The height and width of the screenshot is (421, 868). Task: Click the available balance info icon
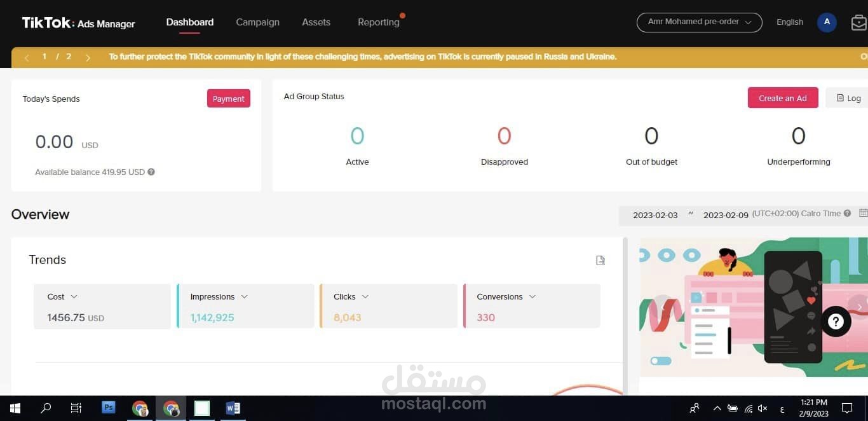point(151,172)
